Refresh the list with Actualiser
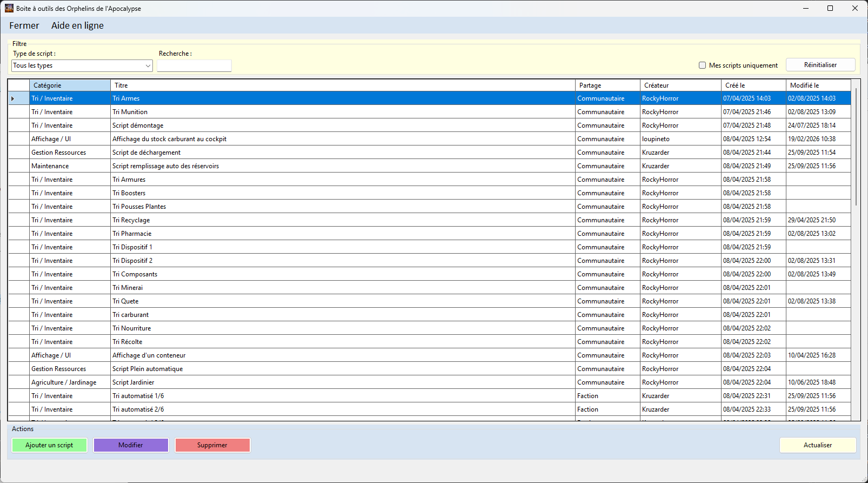 [817, 445]
